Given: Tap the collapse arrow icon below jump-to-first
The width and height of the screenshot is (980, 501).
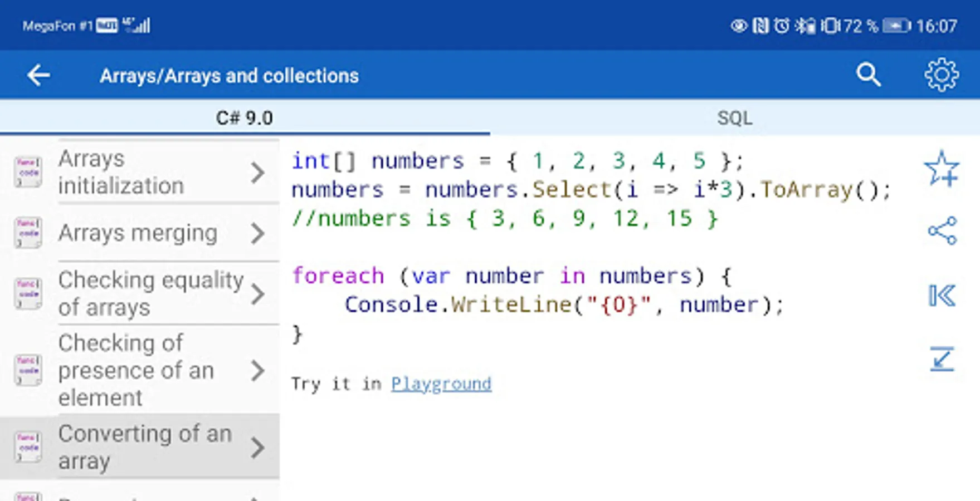Looking at the screenshot, I should [x=942, y=358].
